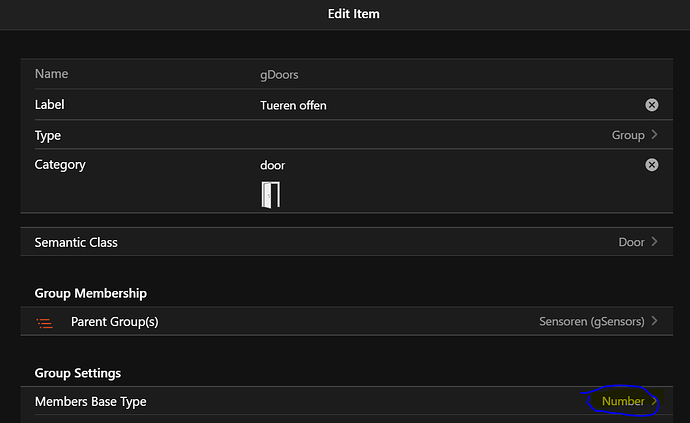Clear the Label field text

[x=652, y=105]
